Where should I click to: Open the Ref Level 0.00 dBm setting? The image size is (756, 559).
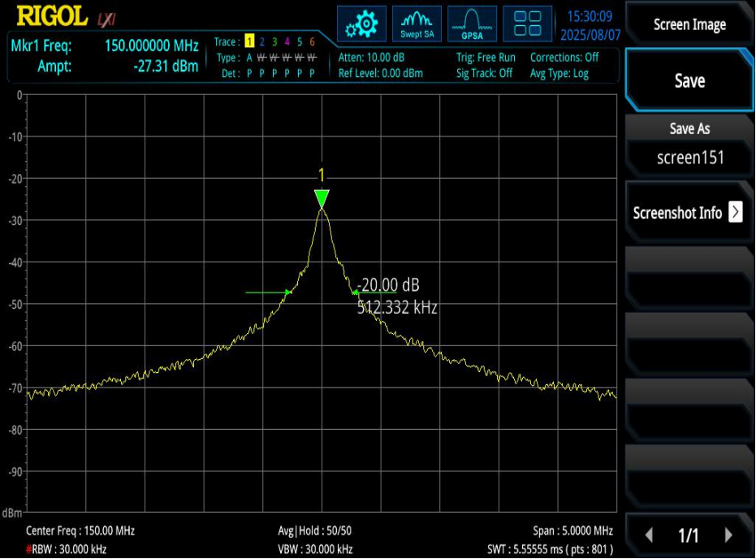point(380,73)
